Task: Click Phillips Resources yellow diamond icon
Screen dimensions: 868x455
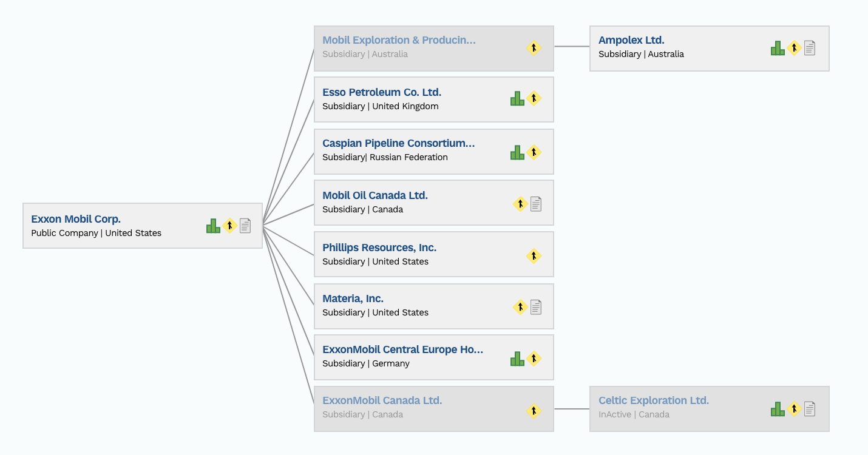Action: tap(534, 256)
